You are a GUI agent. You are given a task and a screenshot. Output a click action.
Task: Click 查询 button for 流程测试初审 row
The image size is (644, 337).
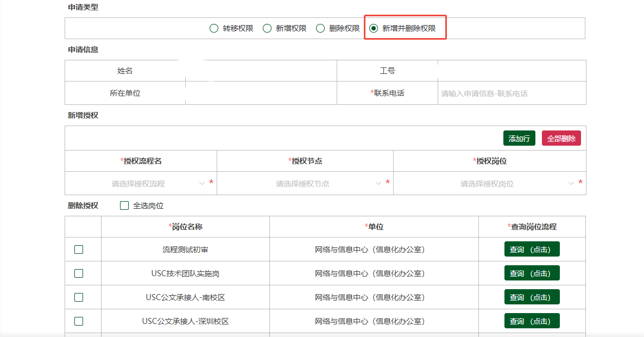coord(532,249)
